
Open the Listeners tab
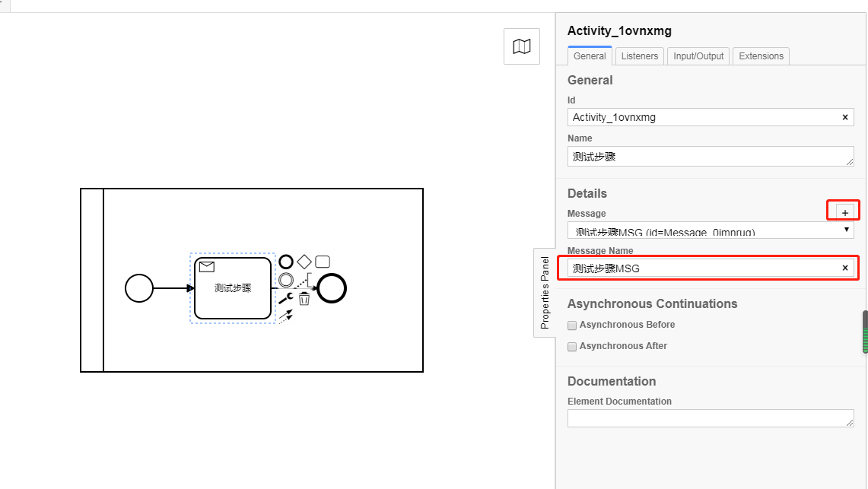pyautogui.click(x=639, y=56)
